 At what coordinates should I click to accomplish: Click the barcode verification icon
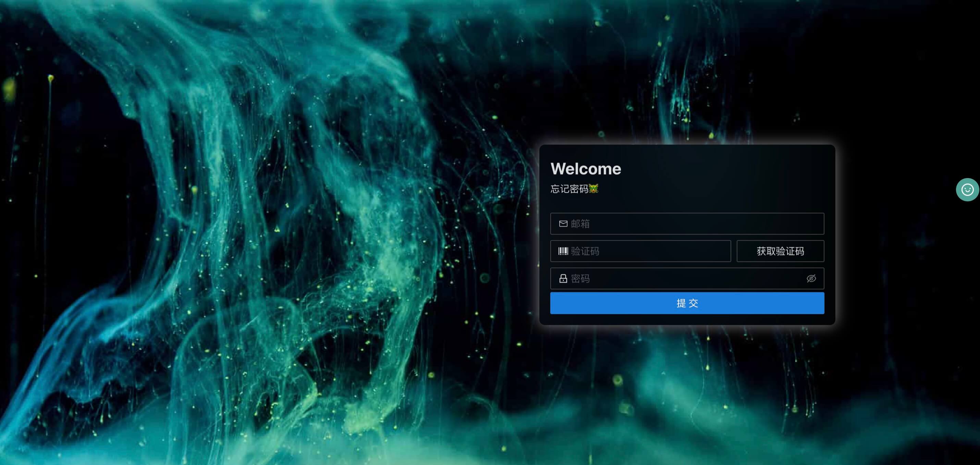pos(563,251)
